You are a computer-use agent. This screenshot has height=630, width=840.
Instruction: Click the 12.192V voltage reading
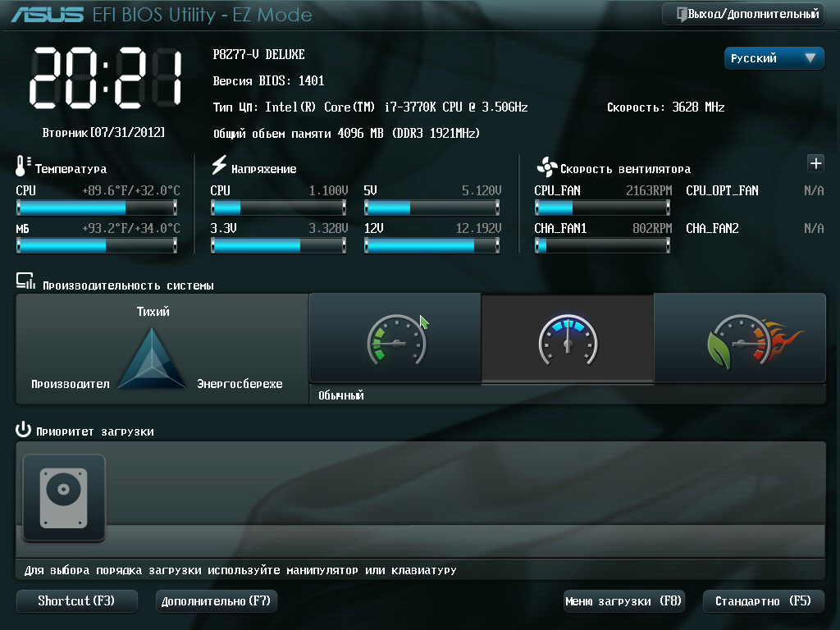click(478, 229)
